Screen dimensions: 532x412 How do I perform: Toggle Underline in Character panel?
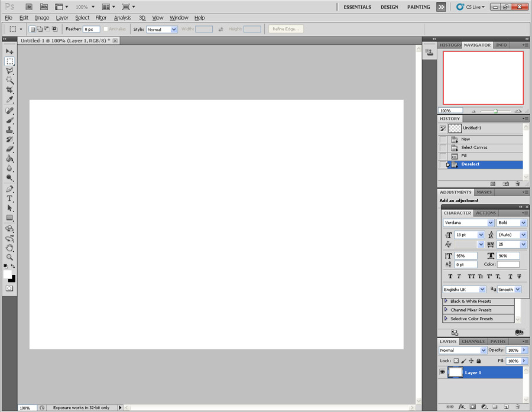click(510, 277)
